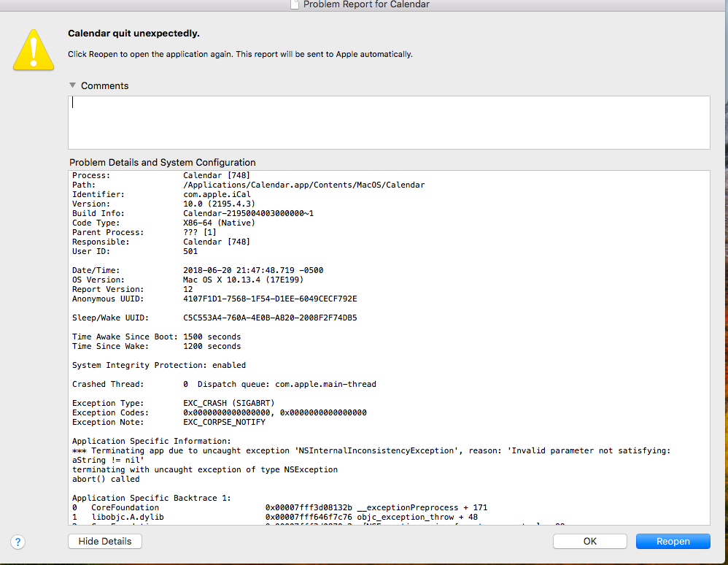Click the backtrace row objc_exception_throw + 48

[x=275, y=517]
